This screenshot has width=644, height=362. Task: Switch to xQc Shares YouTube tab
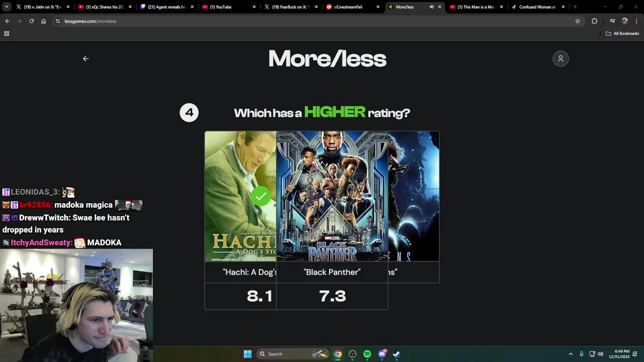click(104, 7)
